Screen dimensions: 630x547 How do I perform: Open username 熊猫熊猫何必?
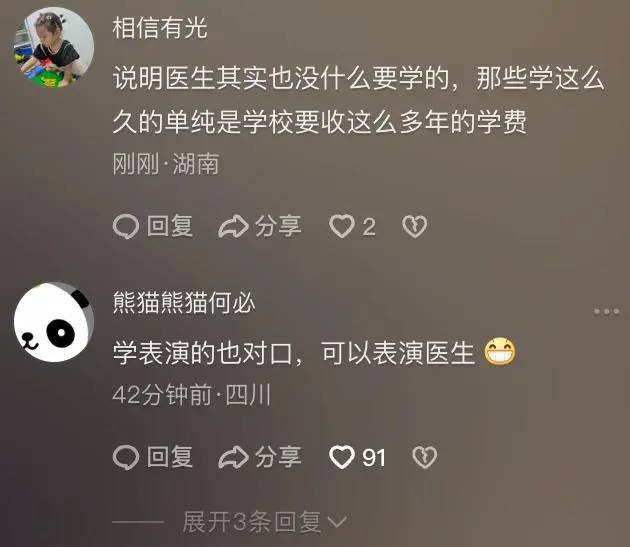pos(184,303)
